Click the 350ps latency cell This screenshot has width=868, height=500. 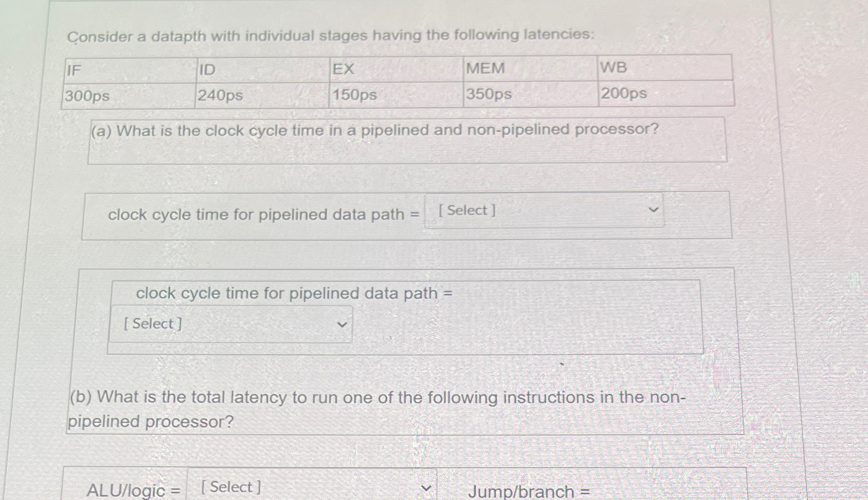(x=528, y=94)
